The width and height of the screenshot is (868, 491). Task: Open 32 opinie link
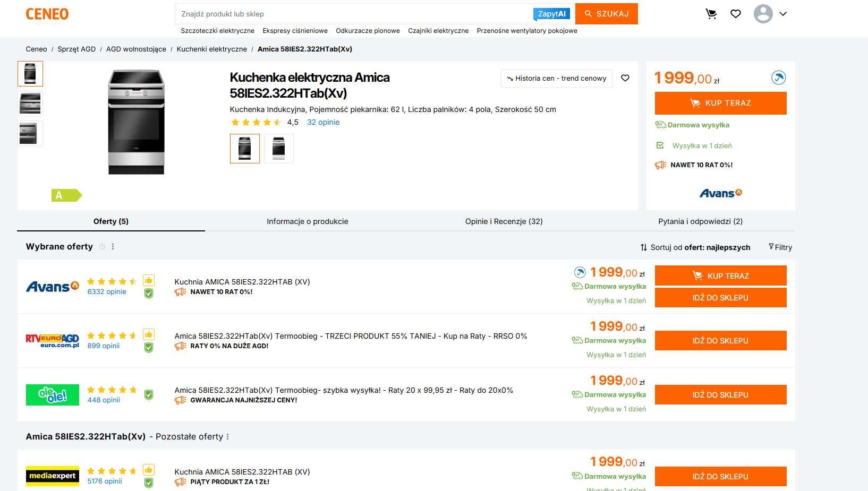click(x=323, y=122)
